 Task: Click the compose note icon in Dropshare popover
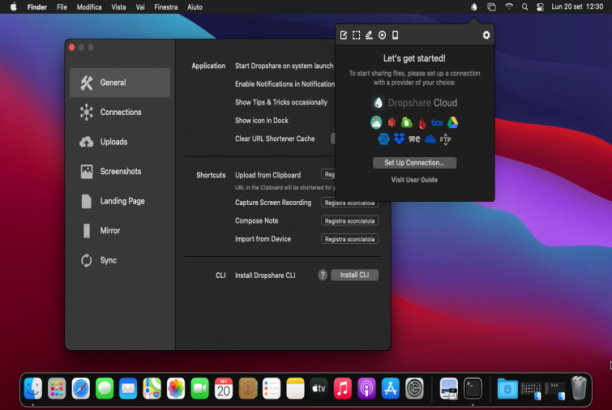(x=343, y=35)
